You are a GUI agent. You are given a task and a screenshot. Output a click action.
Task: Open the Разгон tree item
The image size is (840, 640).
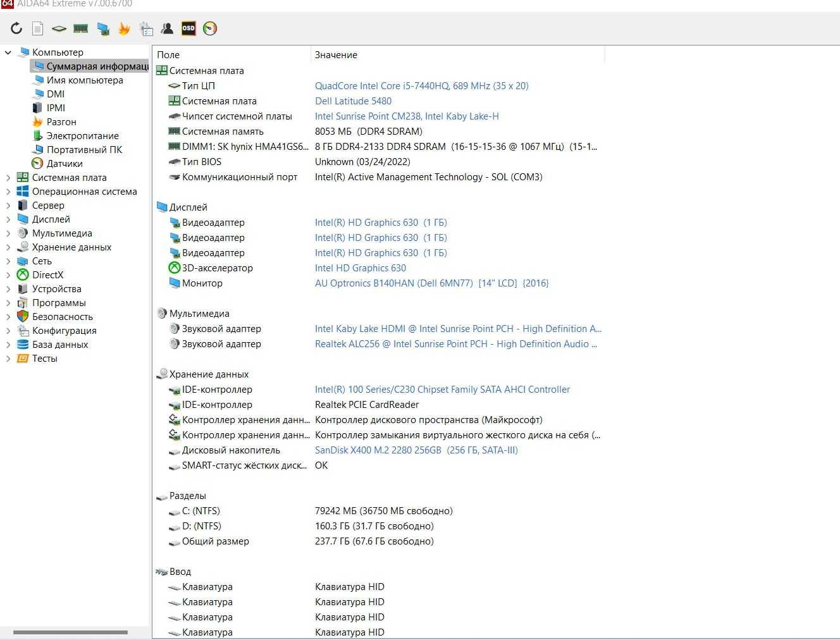61,122
